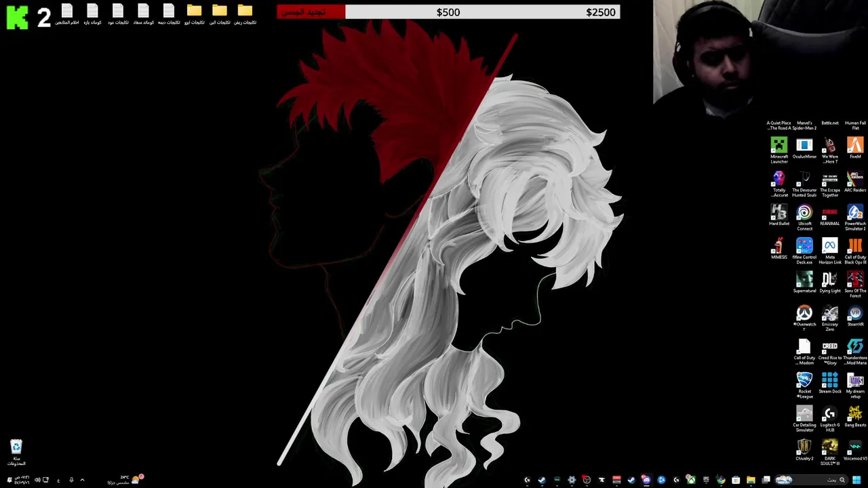Open Google Chrome from the taskbar
The image size is (868, 488).
click(720, 480)
